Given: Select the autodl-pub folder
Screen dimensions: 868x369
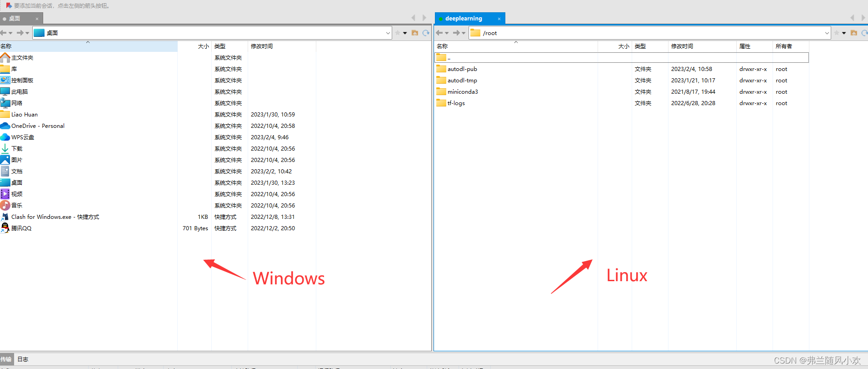Looking at the screenshot, I should click(457, 69).
